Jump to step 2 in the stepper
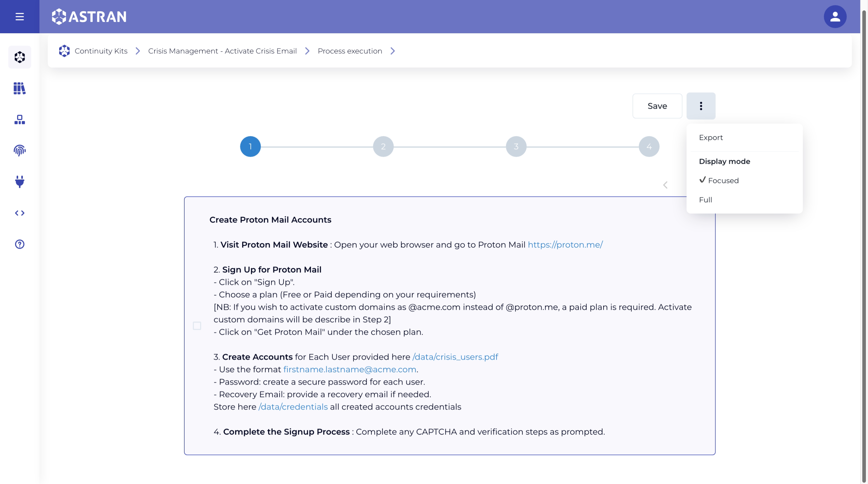Viewport: 868px width, 484px height. [383, 147]
